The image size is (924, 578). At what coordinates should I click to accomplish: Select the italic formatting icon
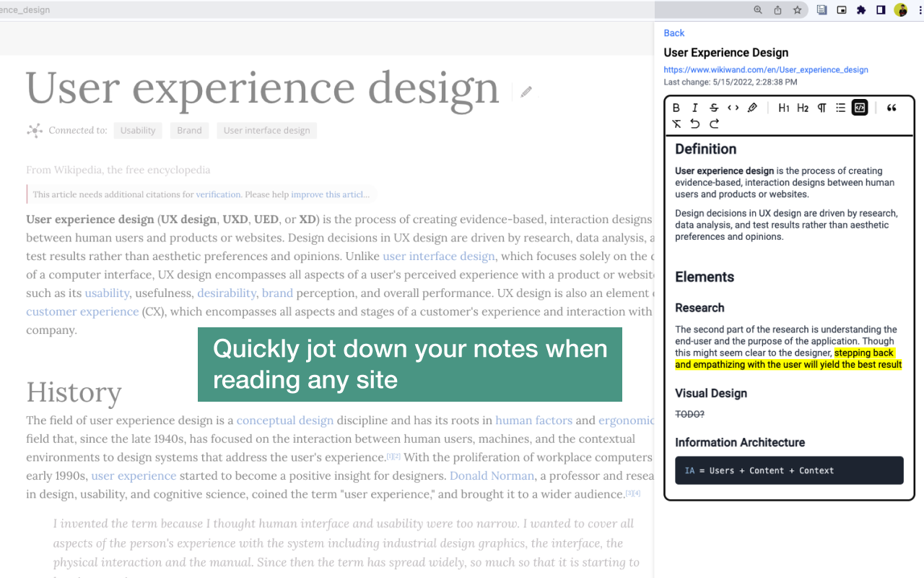[694, 107]
